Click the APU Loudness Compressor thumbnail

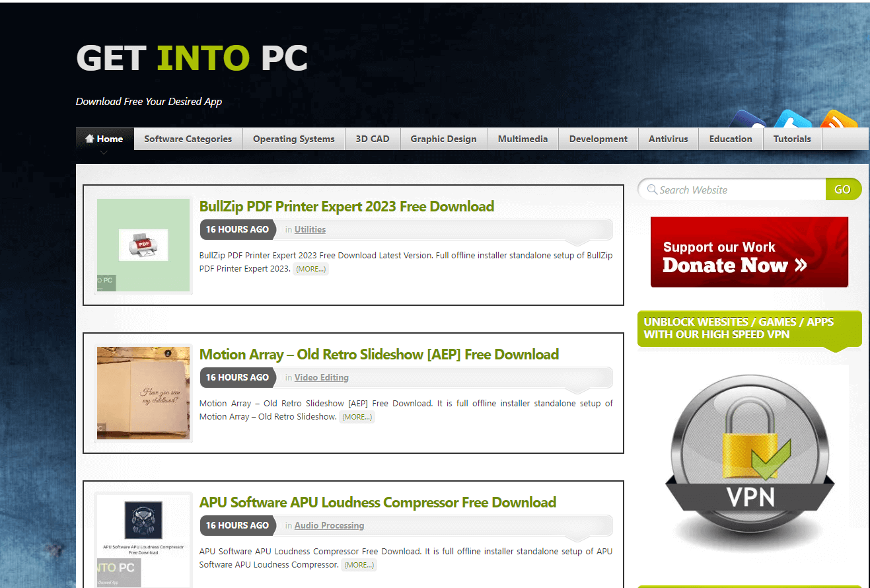pyautogui.click(x=143, y=540)
